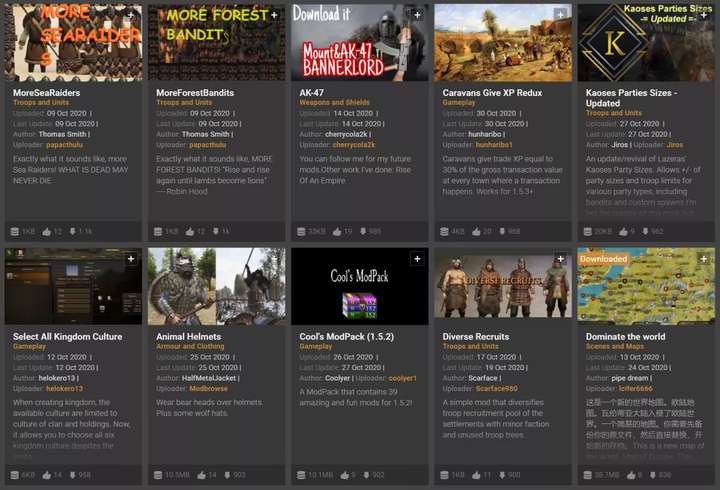Click download arrow icon on Cool's ModPack card
The width and height of the screenshot is (720, 490).
pyautogui.click(x=366, y=475)
